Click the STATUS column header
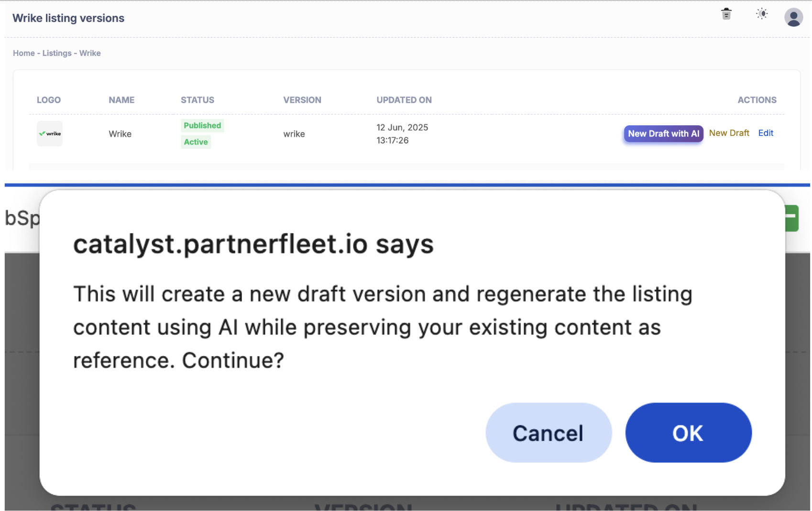This screenshot has height=511, width=812. [198, 100]
